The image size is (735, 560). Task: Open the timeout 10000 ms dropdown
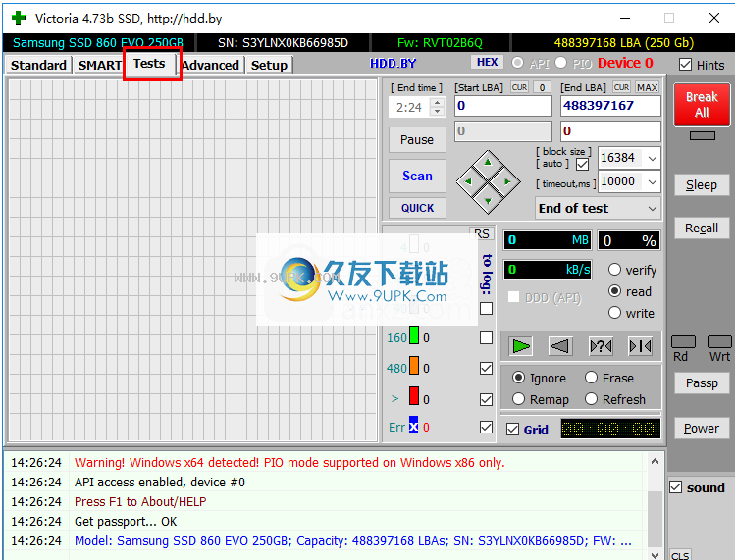(652, 181)
